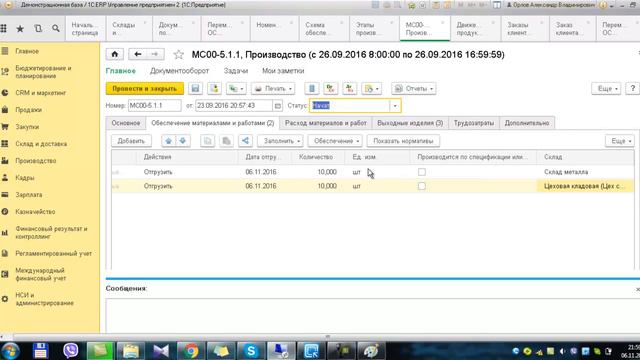Click the Windows Start button

point(10,351)
